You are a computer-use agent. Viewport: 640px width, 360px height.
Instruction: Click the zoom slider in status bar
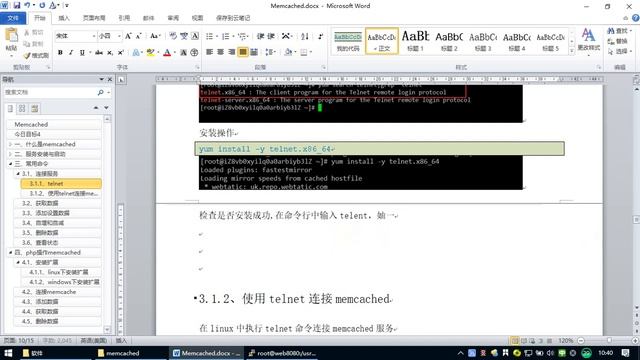click(608, 340)
